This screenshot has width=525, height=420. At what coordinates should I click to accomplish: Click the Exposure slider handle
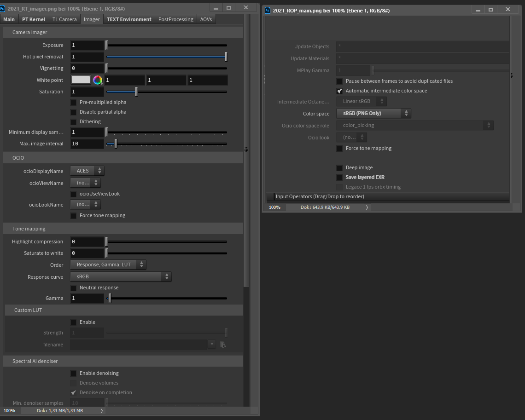click(x=106, y=45)
